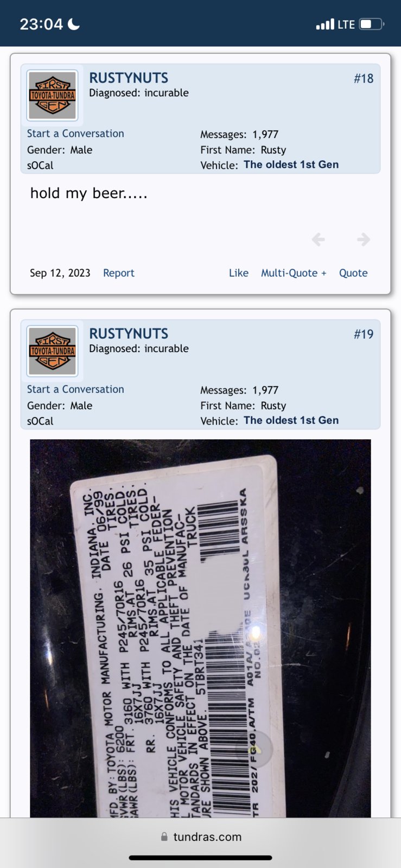Tap the moon focus mode icon

tap(74, 24)
